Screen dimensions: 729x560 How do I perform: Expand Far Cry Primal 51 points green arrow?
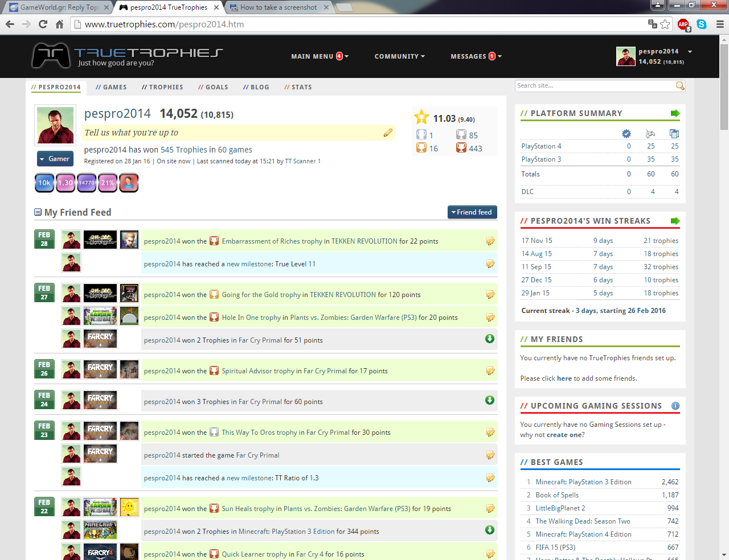[490, 339]
